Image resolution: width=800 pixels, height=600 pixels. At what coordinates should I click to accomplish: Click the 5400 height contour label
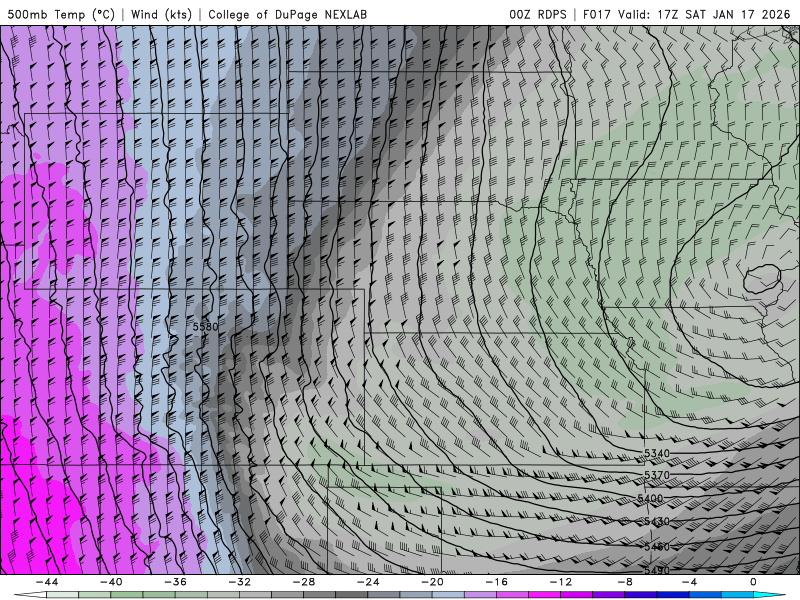(x=650, y=498)
